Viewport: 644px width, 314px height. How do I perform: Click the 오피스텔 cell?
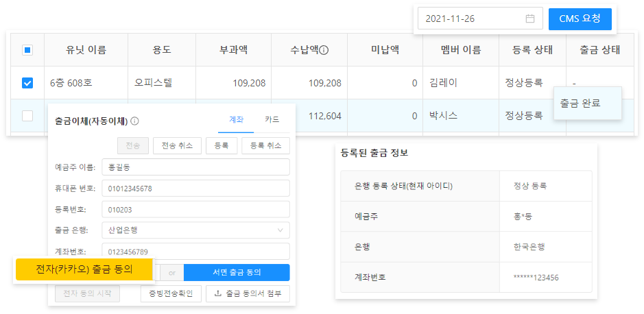[162, 83]
